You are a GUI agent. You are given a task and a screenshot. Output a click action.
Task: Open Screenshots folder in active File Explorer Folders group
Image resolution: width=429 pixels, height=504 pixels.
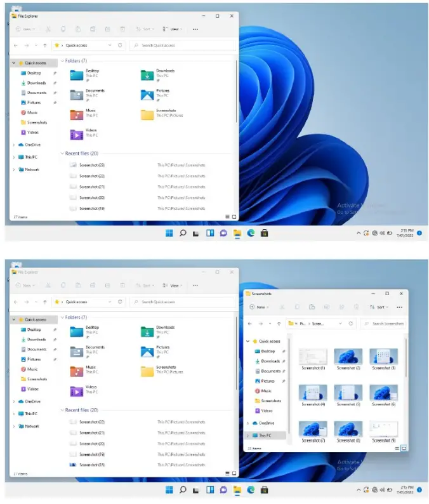coord(147,115)
